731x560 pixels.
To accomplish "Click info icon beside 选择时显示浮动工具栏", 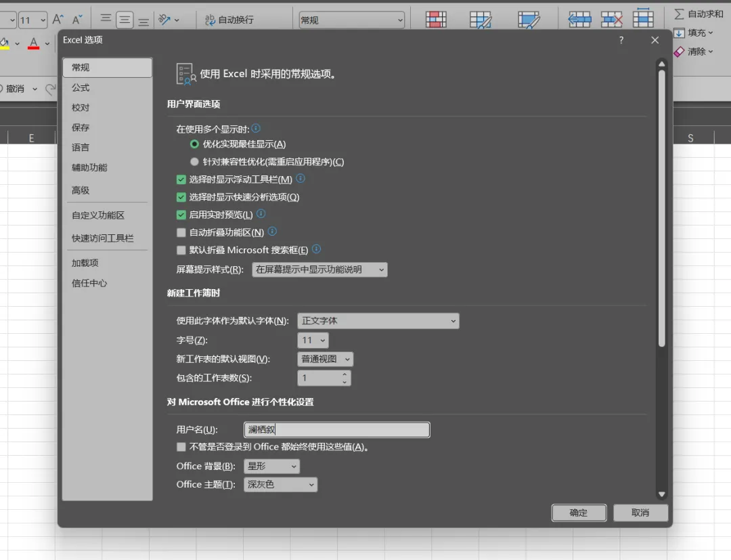I will click(301, 179).
